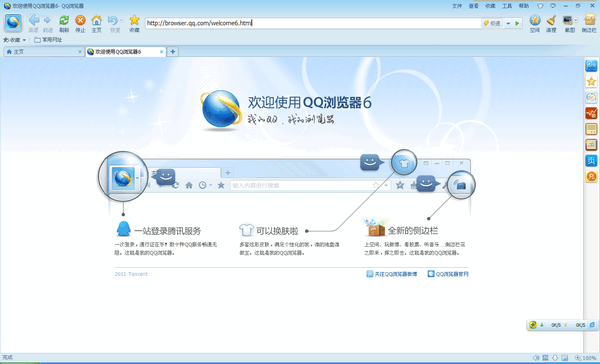Open the 工具 menu
This screenshot has height=364, width=600.
[507, 6]
